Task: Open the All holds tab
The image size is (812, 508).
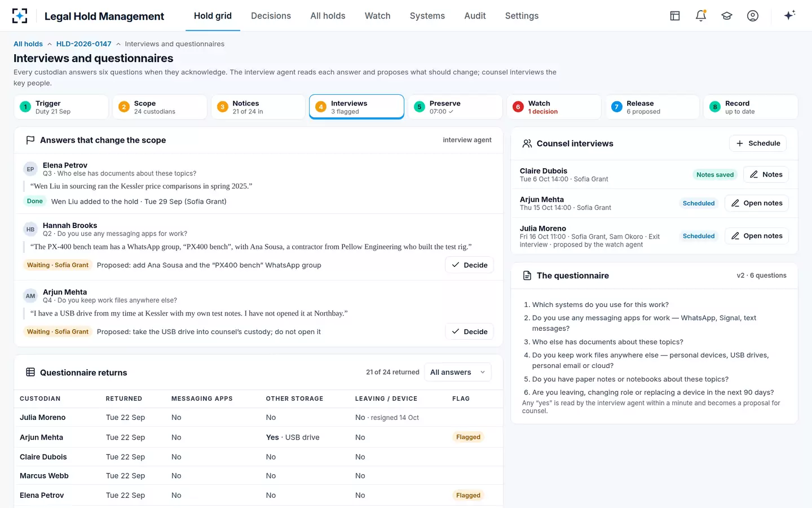Action: [x=328, y=16]
